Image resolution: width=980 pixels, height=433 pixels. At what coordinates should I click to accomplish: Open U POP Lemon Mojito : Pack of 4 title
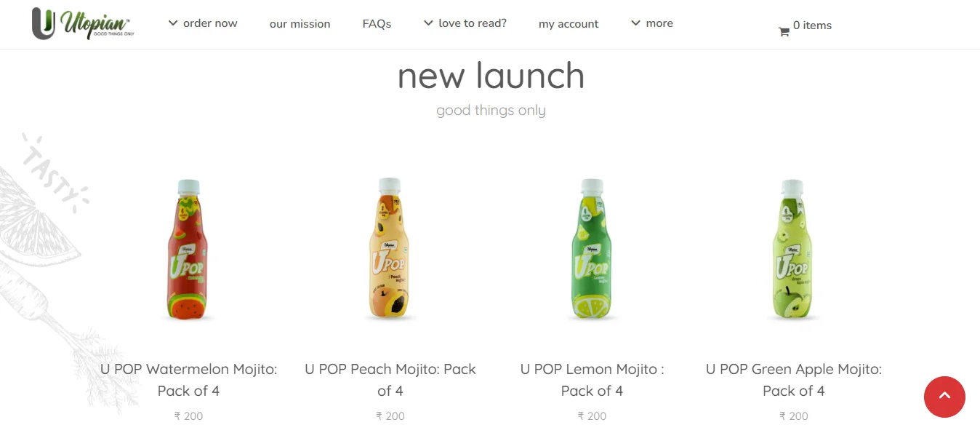pyautogui.click(x=593, y=380)
